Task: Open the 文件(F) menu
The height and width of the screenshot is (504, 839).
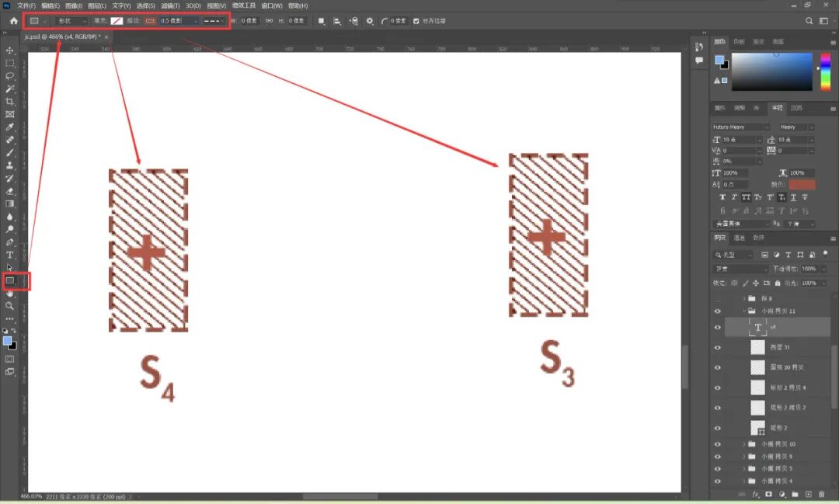Action: coord(26,6)
